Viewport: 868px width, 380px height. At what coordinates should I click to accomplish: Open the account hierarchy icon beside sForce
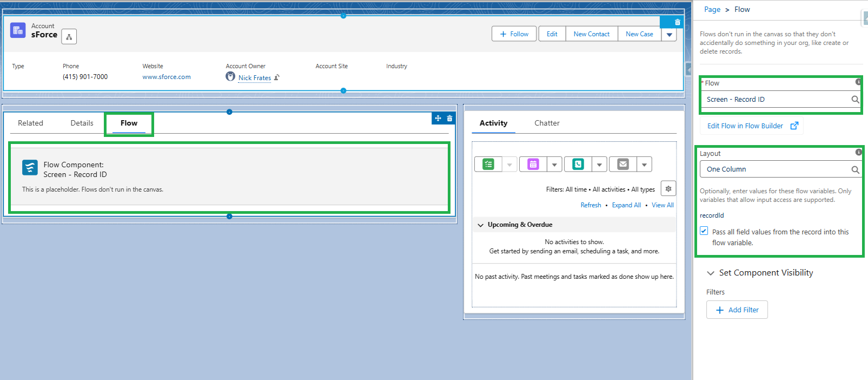coord(69,37)
